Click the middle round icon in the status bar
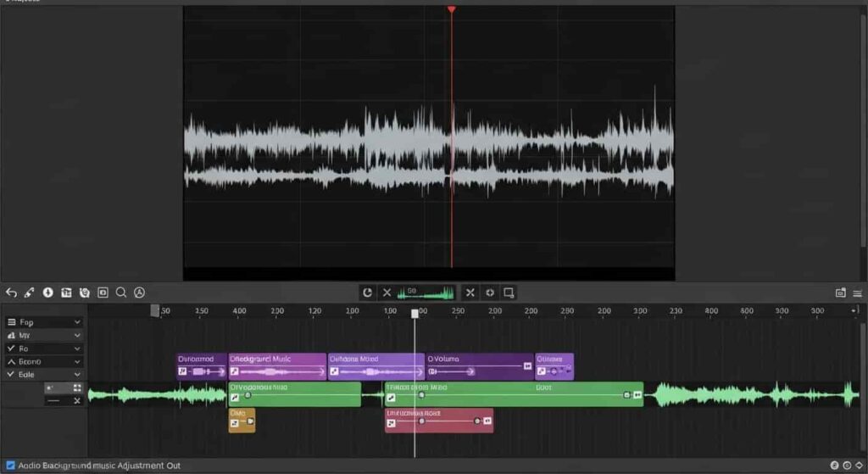This screenshot has height=474, width=868. click(x=847, y=466)
